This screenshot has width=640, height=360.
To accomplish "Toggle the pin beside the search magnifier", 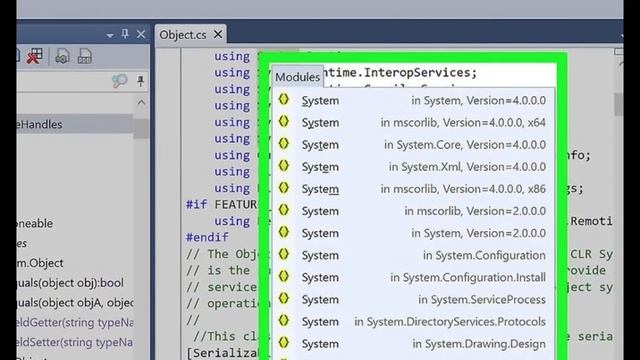I will point(140,81).
